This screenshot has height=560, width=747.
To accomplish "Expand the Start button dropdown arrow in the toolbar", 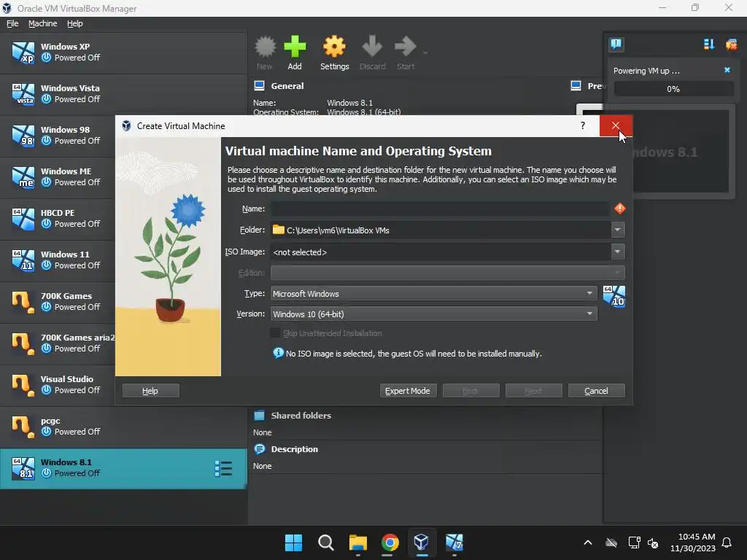I will (x=425, y=52).
